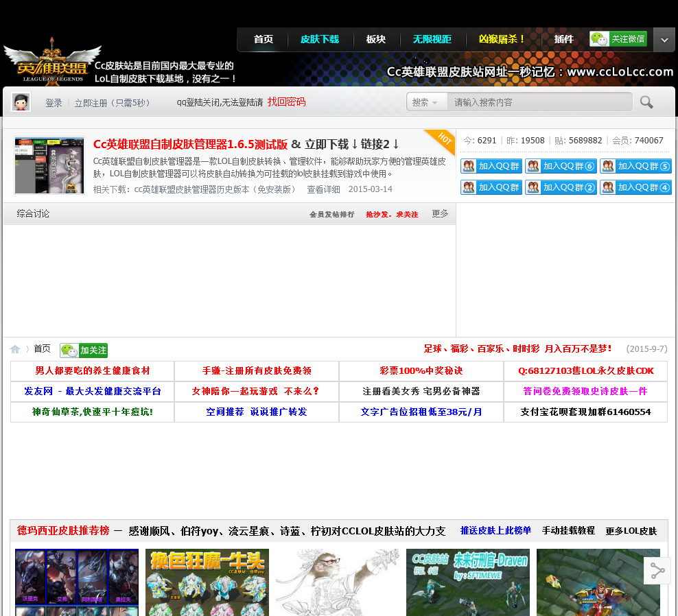Screen dimensions: 678x616
Task: Click the floating share icon
Action: pos(657,571)
